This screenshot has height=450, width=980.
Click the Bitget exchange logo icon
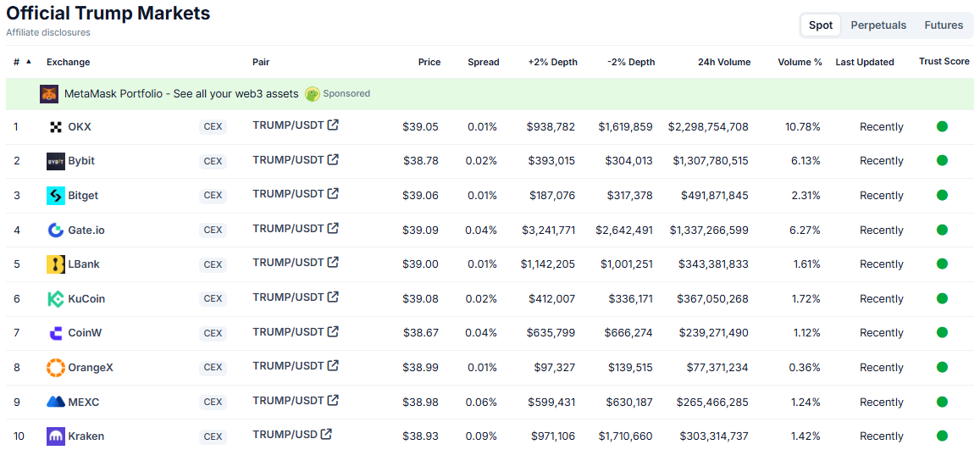pyautogui.click(x=56, y=196)
